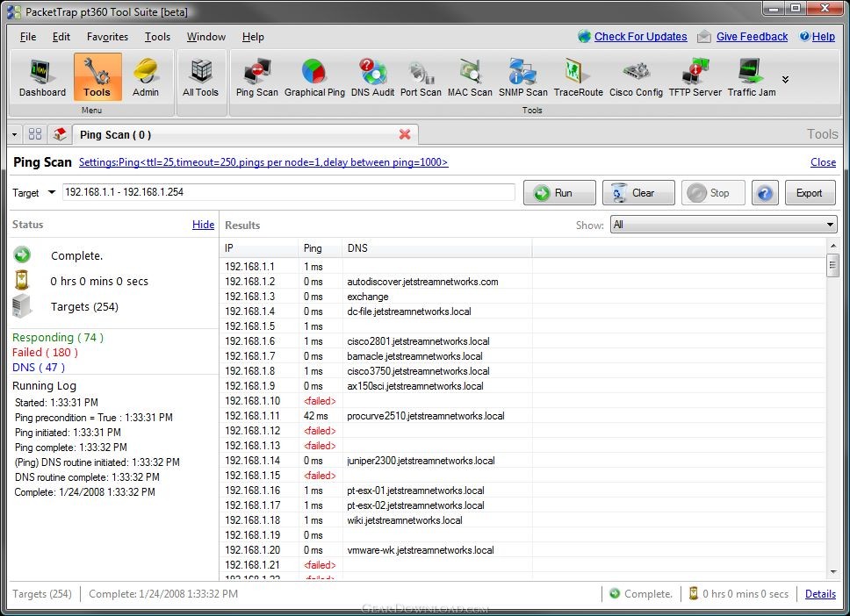The image size is (850, 616).
Task: Open the Cisco Config tool
Action: (636, 78)
